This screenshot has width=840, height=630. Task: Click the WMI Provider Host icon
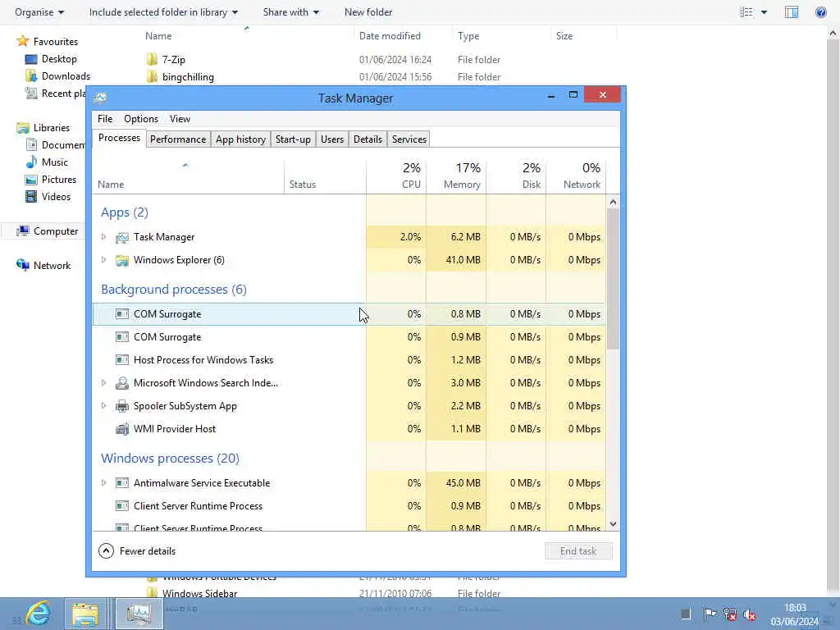click(x=122, y=429)
